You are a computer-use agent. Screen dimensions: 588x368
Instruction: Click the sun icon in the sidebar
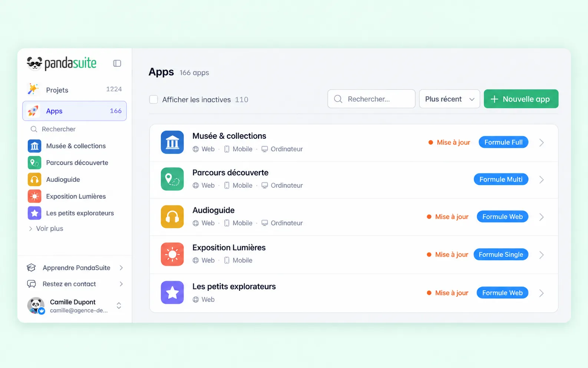[x=34, y=196]
